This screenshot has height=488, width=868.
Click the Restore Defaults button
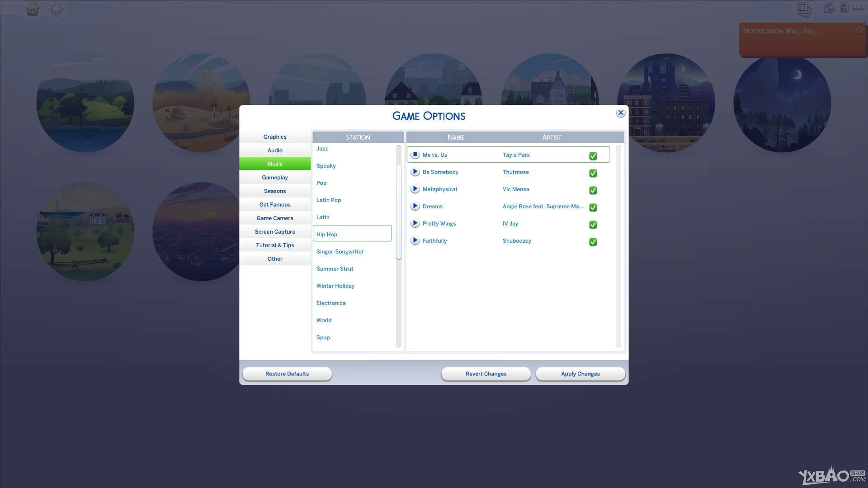point(288,374)
